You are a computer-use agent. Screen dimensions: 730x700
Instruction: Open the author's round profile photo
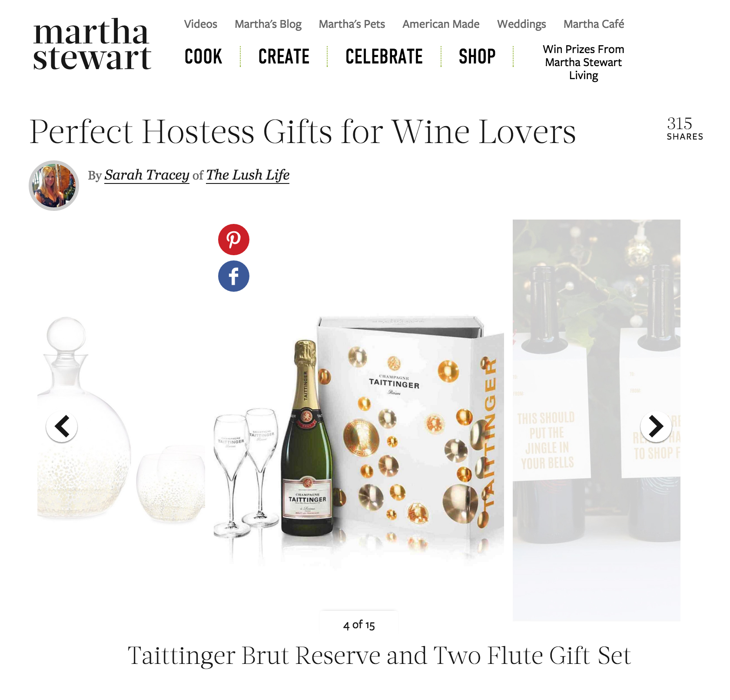(x=54, y=186)
